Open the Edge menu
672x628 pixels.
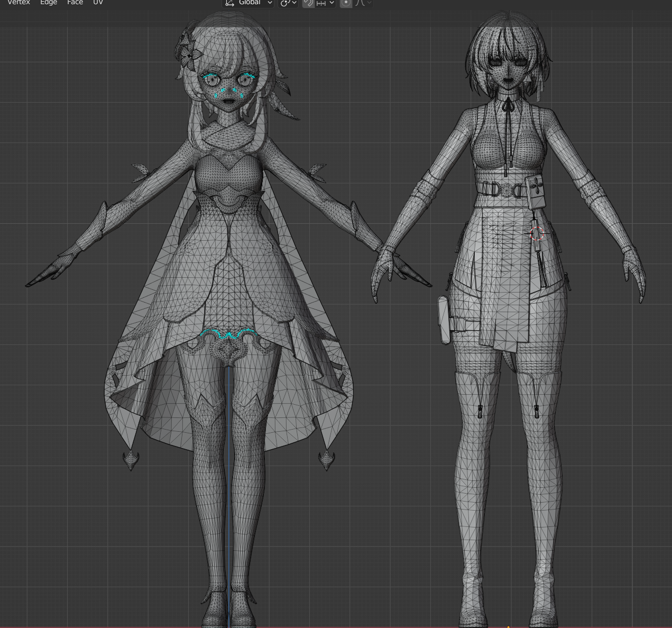tap(49, 3)
